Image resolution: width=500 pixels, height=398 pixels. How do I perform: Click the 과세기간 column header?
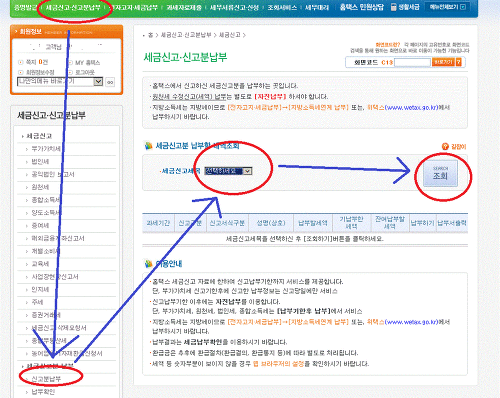point(158,223)
